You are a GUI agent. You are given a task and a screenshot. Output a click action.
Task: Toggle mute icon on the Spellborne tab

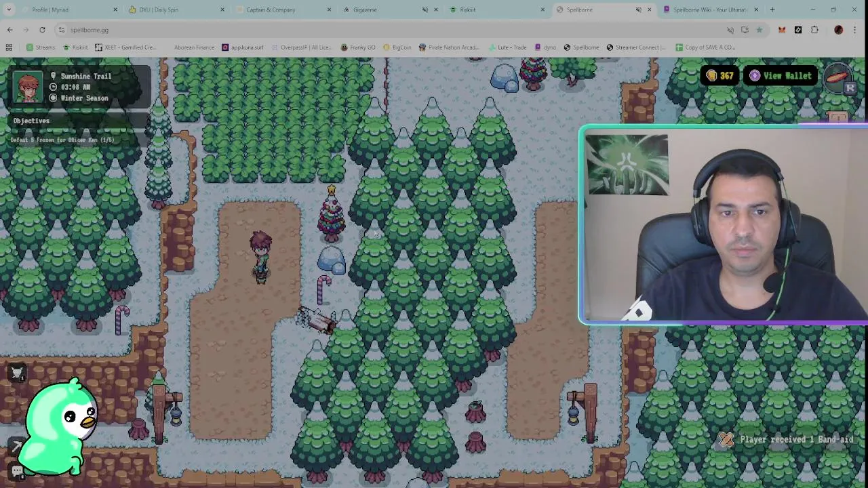coord(638,9)
